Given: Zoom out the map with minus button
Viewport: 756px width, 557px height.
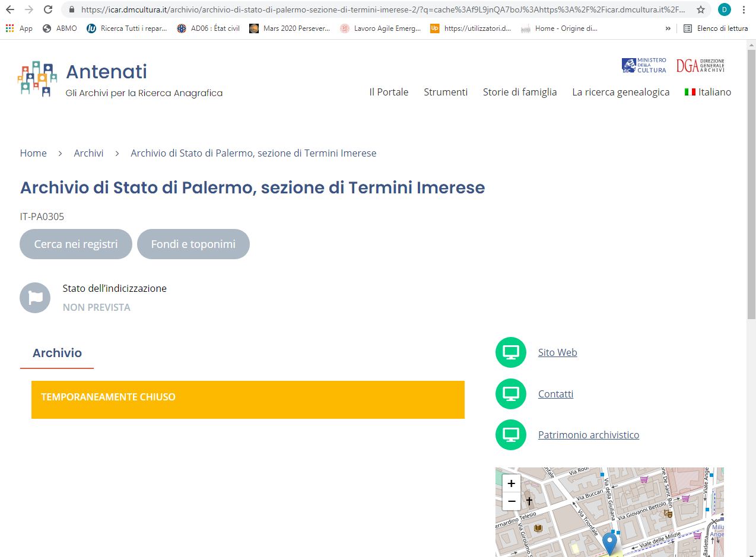Looking at the screenshot, I should click(x=512, y=502).
